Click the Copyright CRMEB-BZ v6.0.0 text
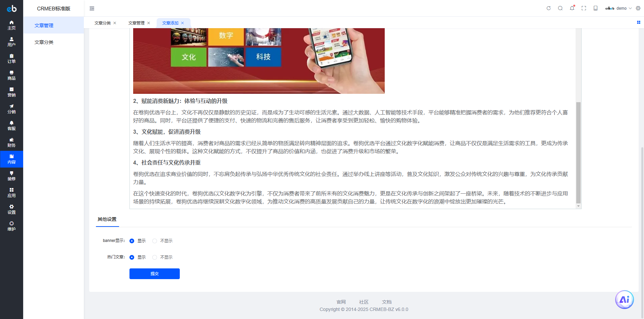The width and height of the screenshot is (644, 319). coord(364,309)
